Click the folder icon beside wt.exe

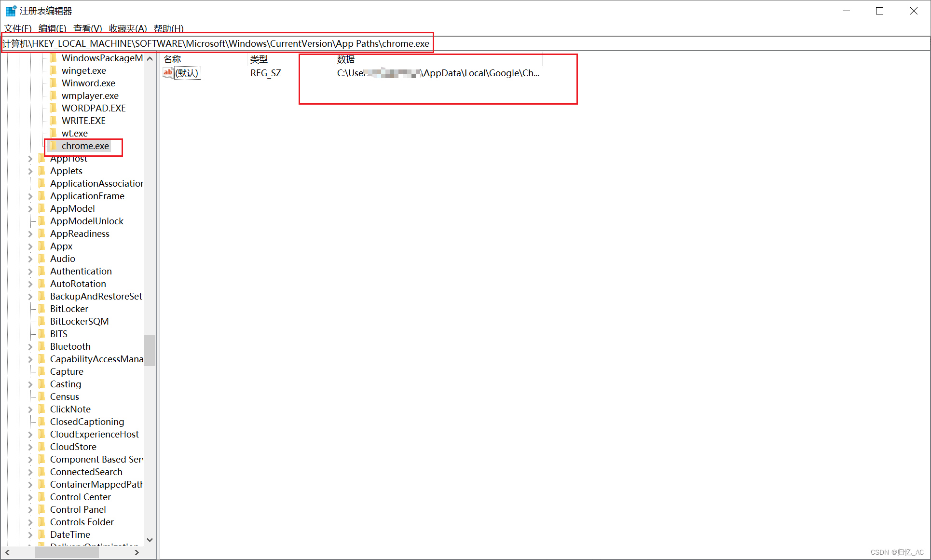click(54, 134)
